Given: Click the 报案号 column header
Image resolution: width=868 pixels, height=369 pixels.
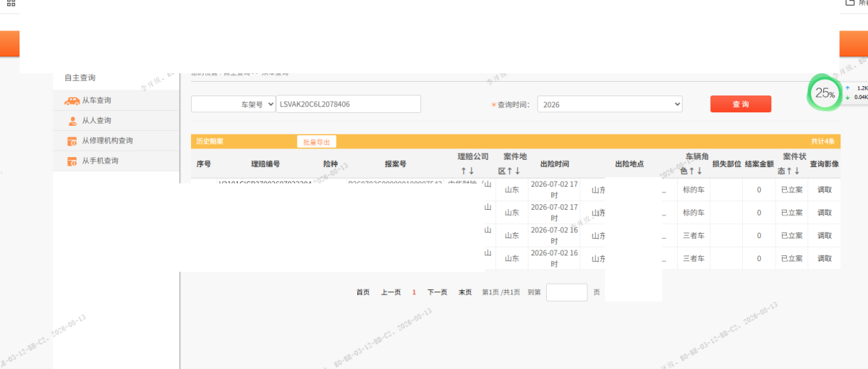Looking at the screenshot, I should (396, 164).
